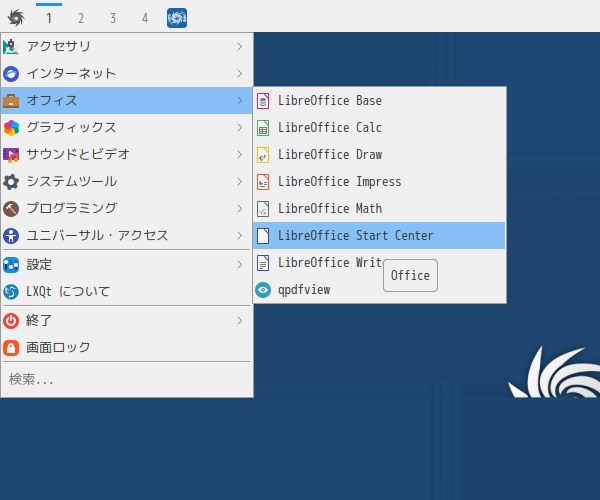
Task: Click the LXQt について logo icon
Action: 11,292
